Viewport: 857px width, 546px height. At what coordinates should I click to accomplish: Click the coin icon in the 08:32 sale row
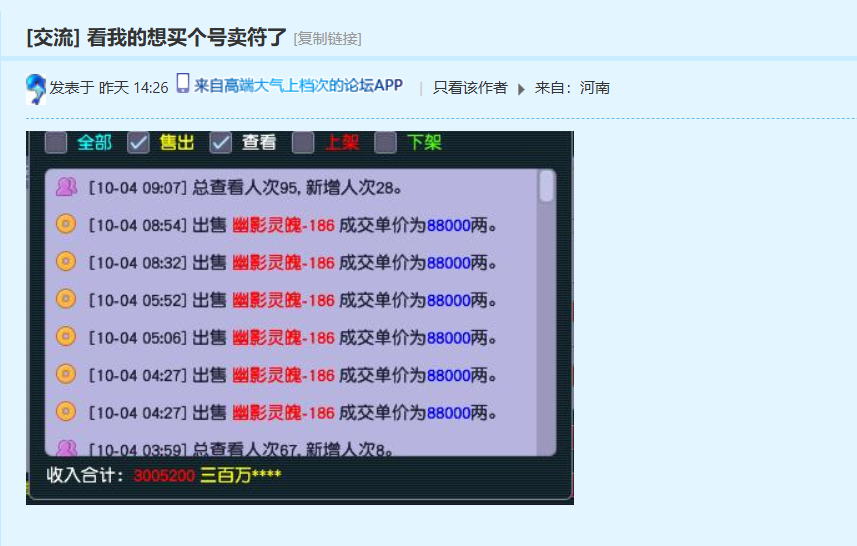66,262
